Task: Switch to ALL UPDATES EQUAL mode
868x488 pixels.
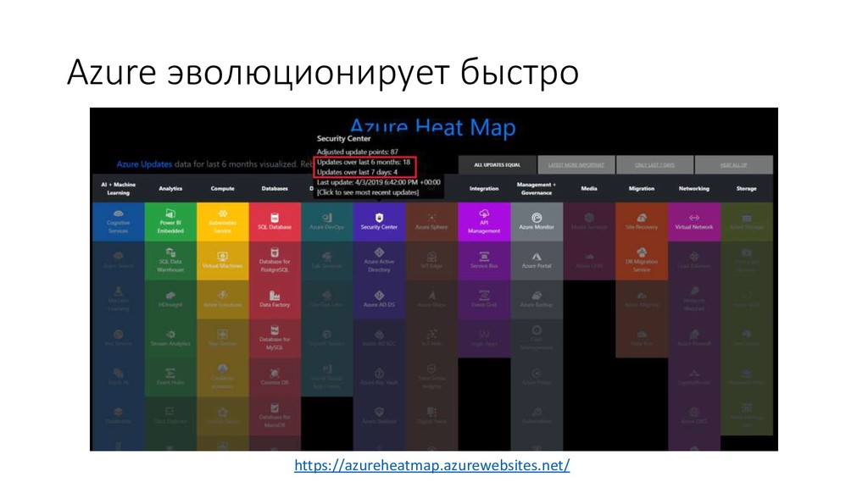Action: coord(497,165)
